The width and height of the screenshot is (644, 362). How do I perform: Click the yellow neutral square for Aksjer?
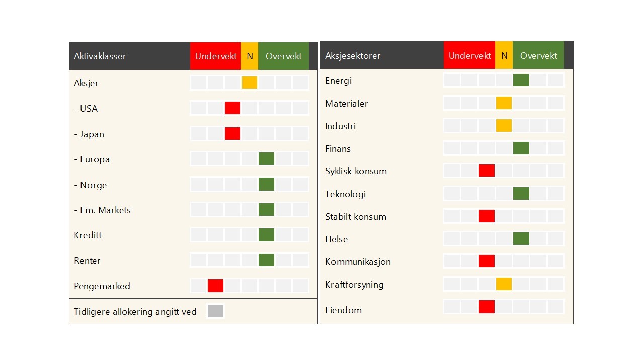point(250,83)
